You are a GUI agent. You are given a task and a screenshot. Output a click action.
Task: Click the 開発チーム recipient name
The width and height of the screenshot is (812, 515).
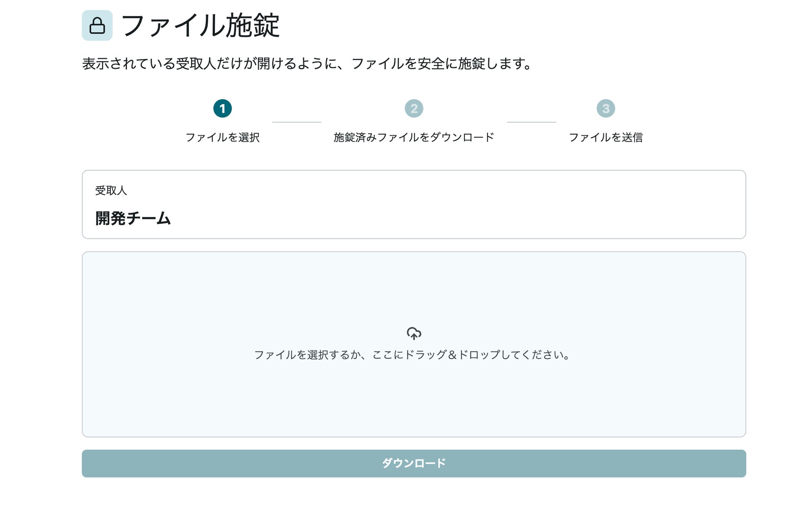click(133, 219)
